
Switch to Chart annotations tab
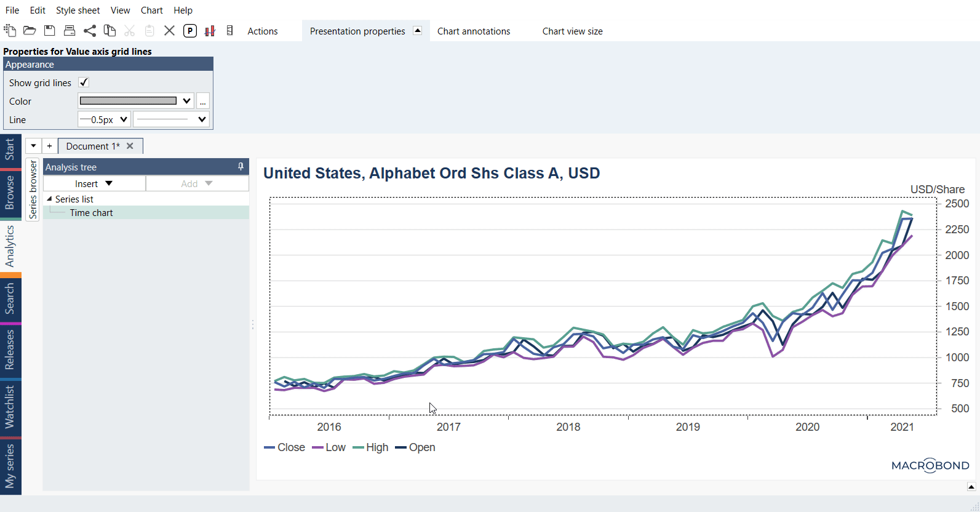(474, 31)
